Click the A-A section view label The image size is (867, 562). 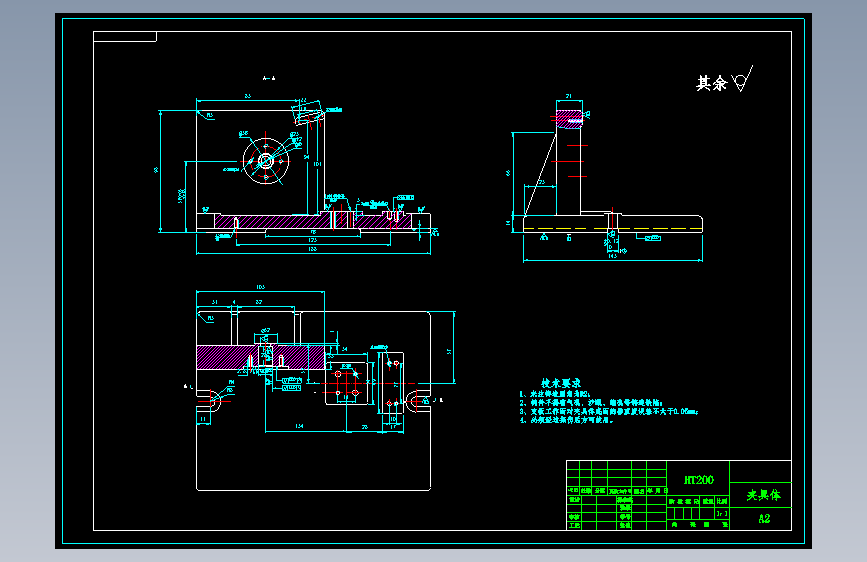coord(269,79)
